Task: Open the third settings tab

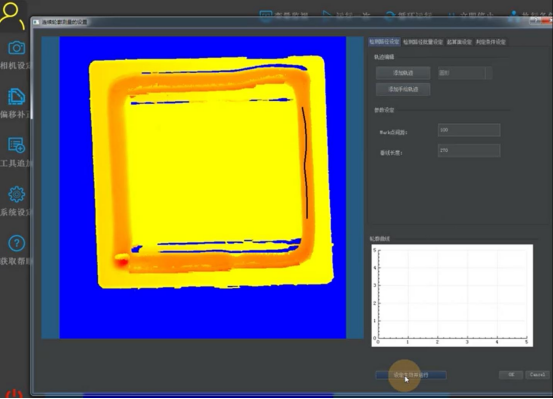Action: click(459, 42)
